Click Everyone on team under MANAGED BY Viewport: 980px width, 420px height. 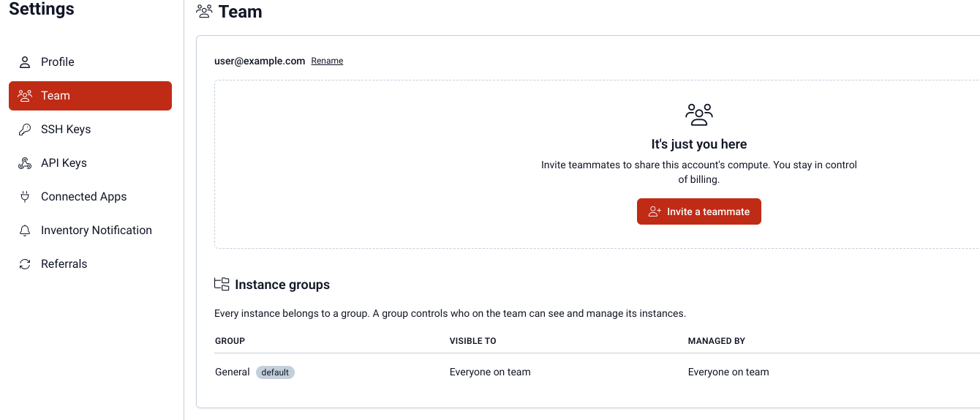tap(728, 372)
